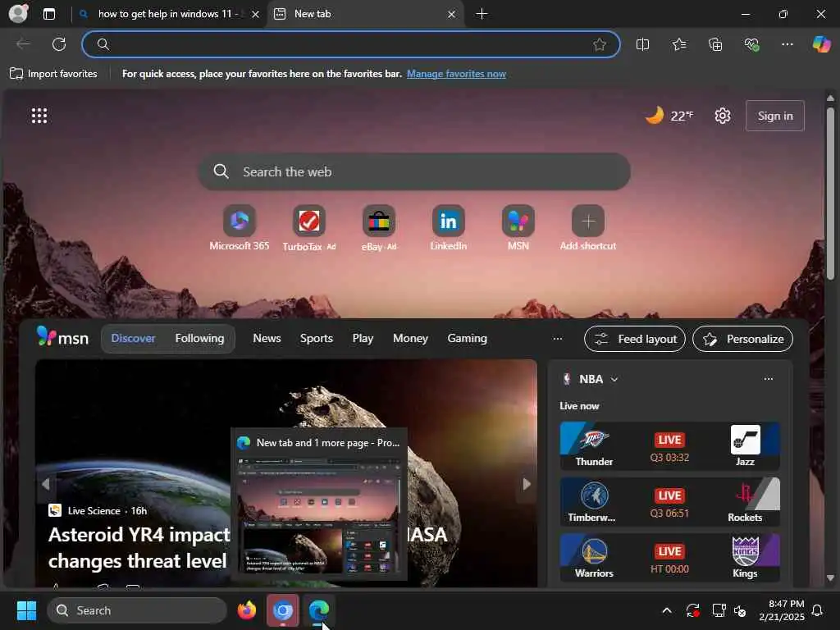
Task: Open Windows Start menu
Action: pos(26,610)
